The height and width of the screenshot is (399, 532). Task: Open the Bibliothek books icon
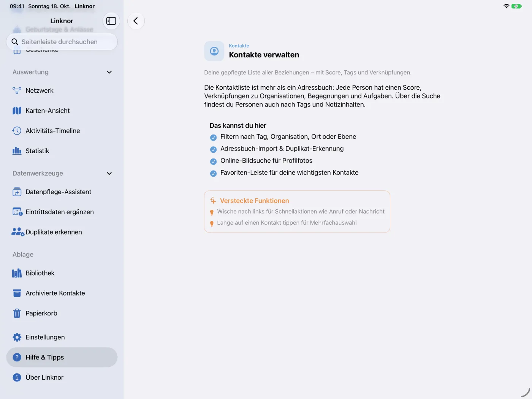coord(17,273)
